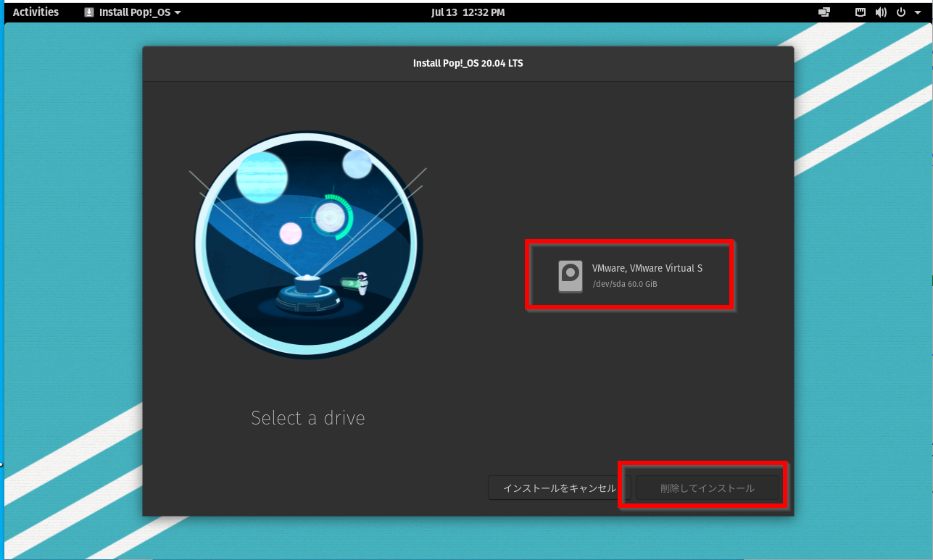Screen dimensions: 933x560
Task: Expand the system menu arrow
Action: click(x=918, y=12)
